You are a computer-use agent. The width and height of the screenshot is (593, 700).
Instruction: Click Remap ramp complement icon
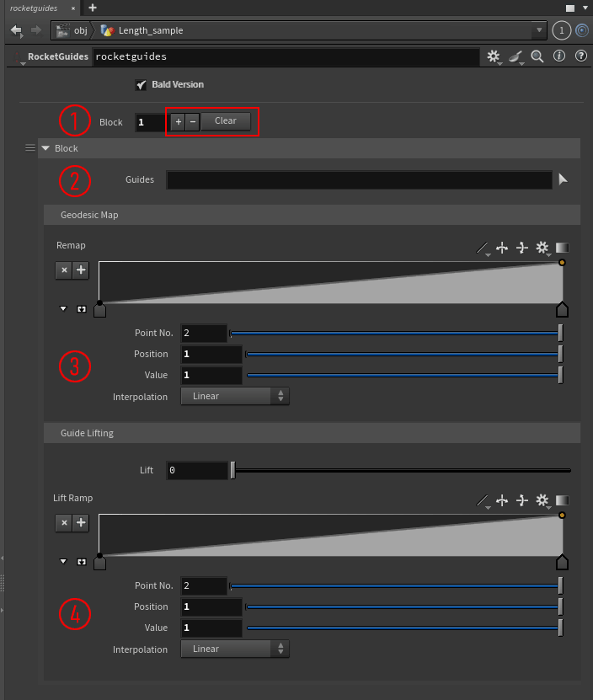coord(522,248)
